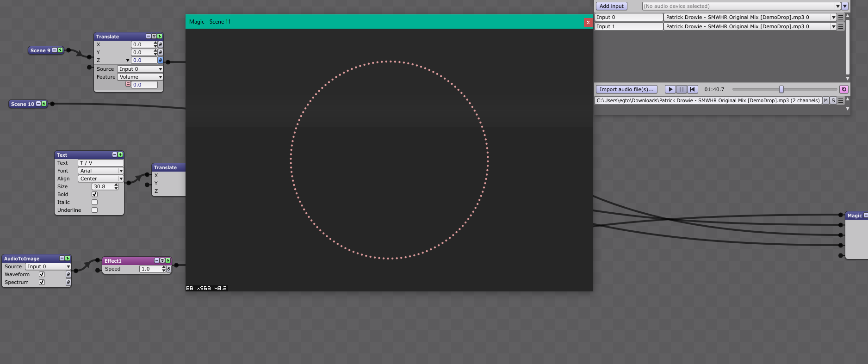Toggle the AudioToImage green power icon
The image size is (868, 364).
(x=68, y=258)
